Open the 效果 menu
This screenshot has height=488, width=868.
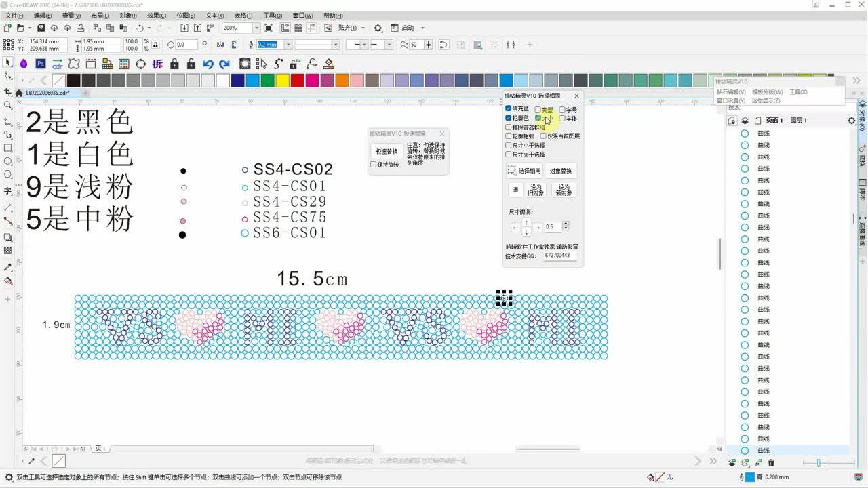click(x=156, y=16)
